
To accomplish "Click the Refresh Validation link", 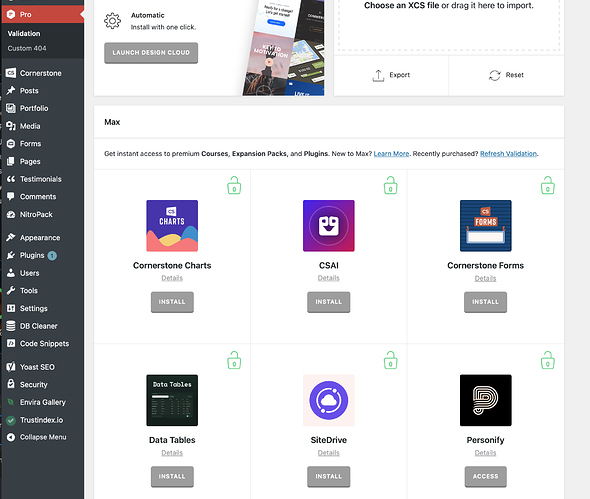I will pyautogui.click(x=508, y=154).
